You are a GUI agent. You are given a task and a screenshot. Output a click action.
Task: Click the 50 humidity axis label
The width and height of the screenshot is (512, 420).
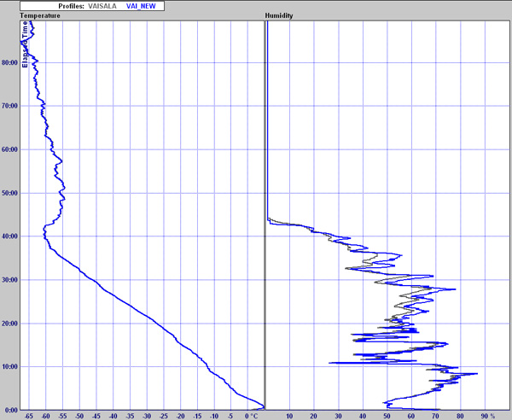click(388, 416)
